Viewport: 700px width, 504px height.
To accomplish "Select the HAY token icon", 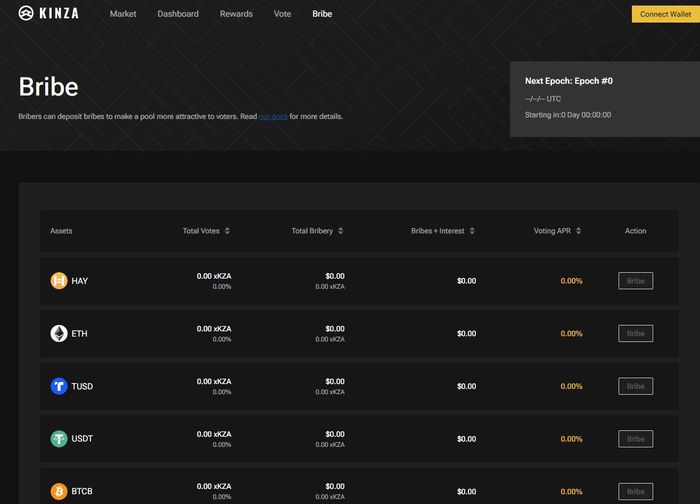I will point(58,281).
